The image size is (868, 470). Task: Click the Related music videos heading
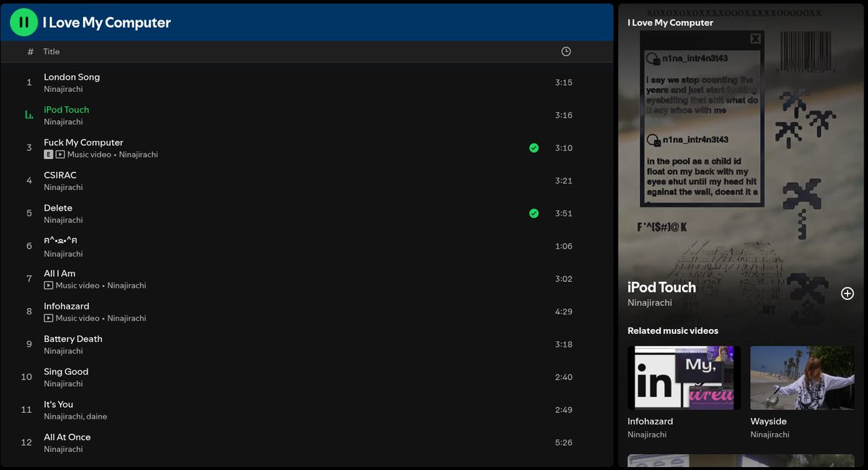(673, 330)
